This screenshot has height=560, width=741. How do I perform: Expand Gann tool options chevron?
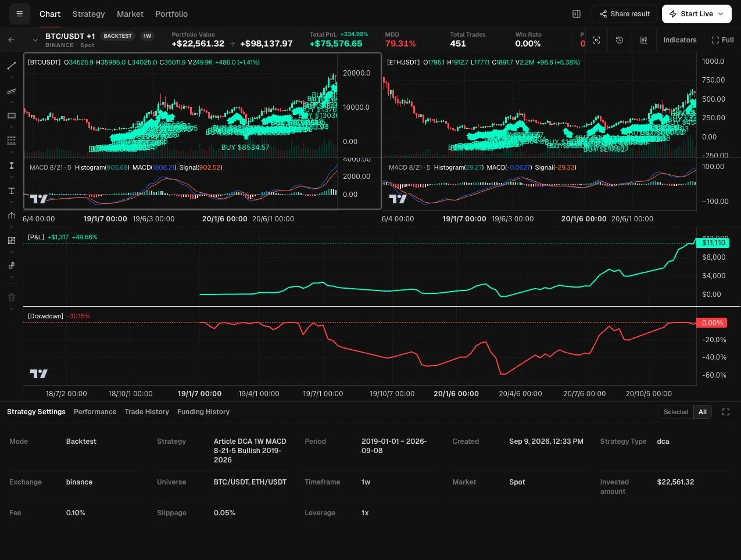click(11, 252)
